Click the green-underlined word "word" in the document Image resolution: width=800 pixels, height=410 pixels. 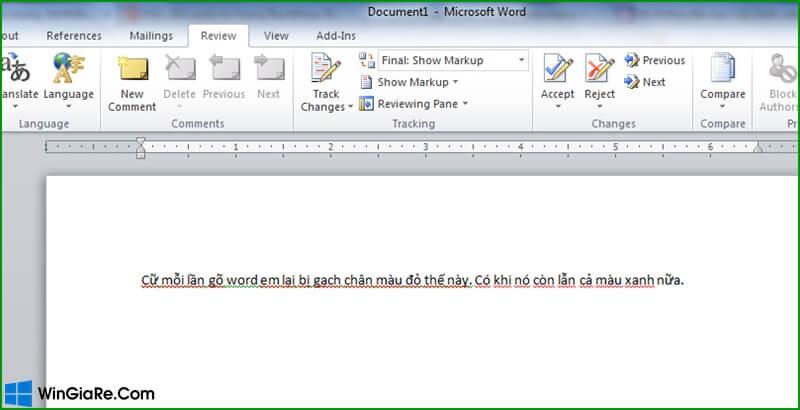(242, 280)
